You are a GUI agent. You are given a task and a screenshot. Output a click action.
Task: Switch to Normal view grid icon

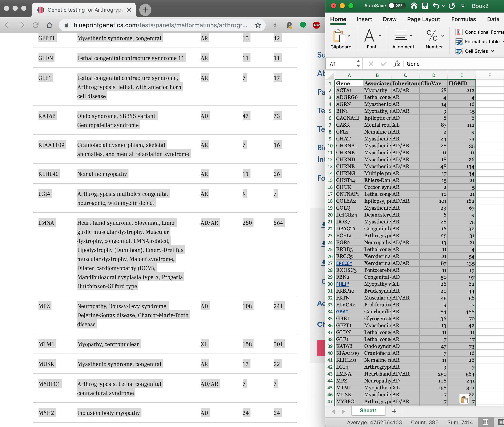[x=486, y=422]
